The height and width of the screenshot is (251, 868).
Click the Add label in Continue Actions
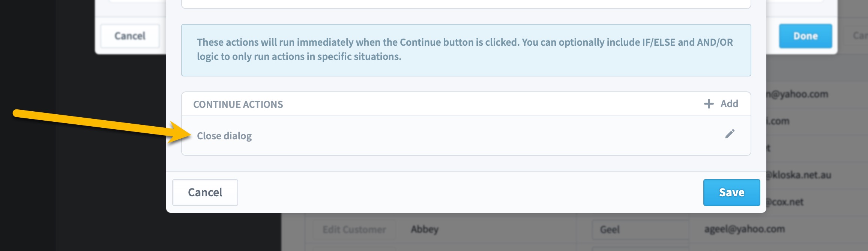(729, 104)
